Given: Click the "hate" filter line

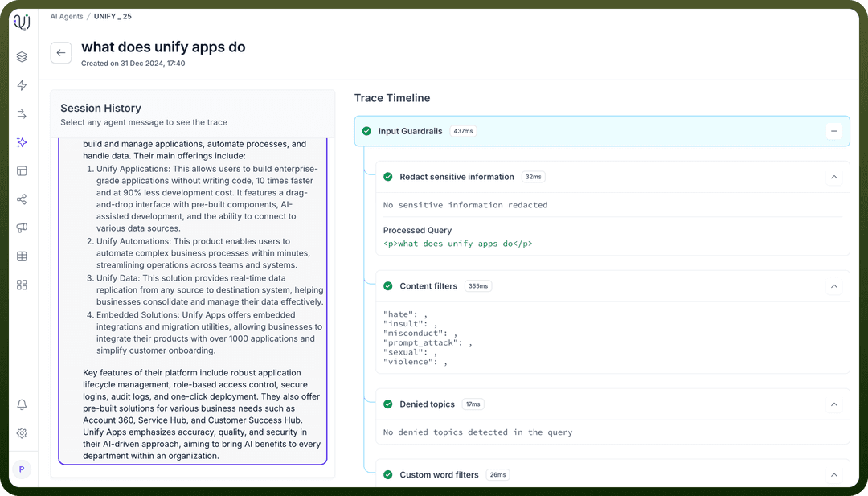Looking at the screenshot, I should click(404, 314).
